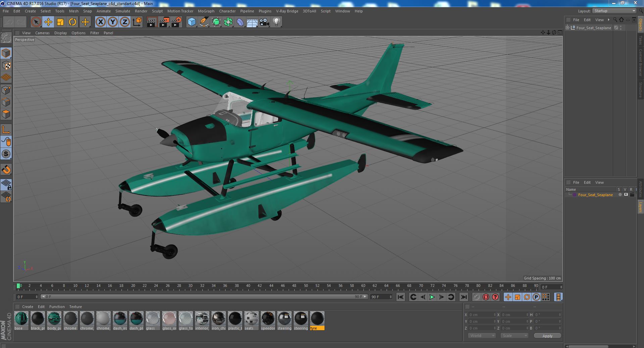Toggle Y axis lock
This screenshot has height=348, width=644.
click(113, 22)
